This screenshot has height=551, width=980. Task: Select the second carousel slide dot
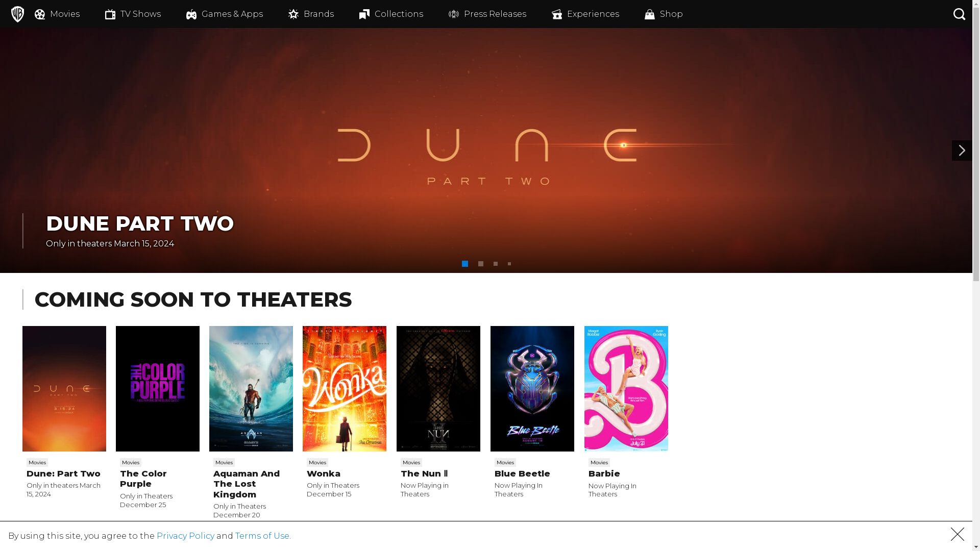pyautogui.click(x=481, y=264)
